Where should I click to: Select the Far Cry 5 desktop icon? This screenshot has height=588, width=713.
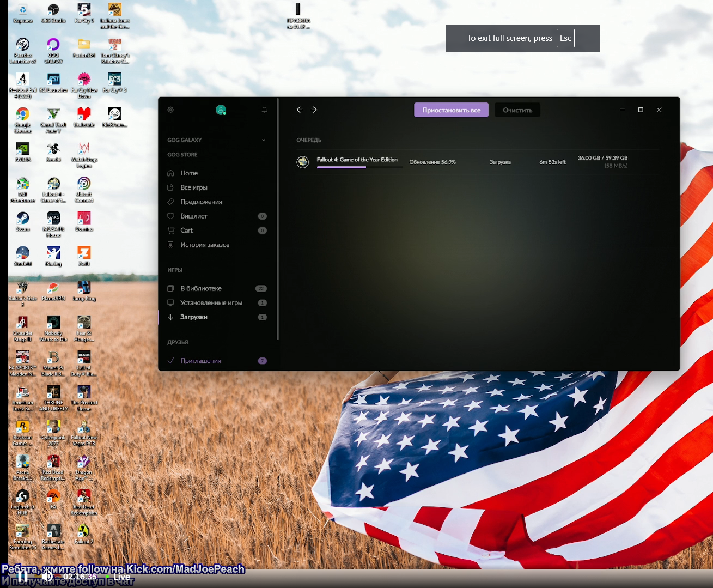point(84,13)
